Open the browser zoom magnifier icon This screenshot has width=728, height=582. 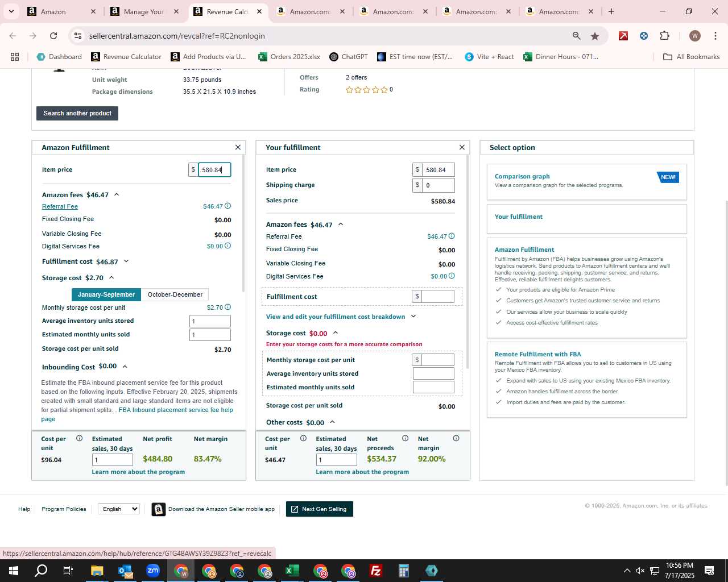point(577,36)
